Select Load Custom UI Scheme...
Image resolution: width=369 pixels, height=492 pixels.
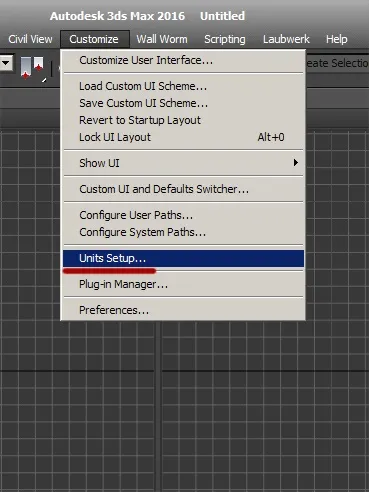183,86
